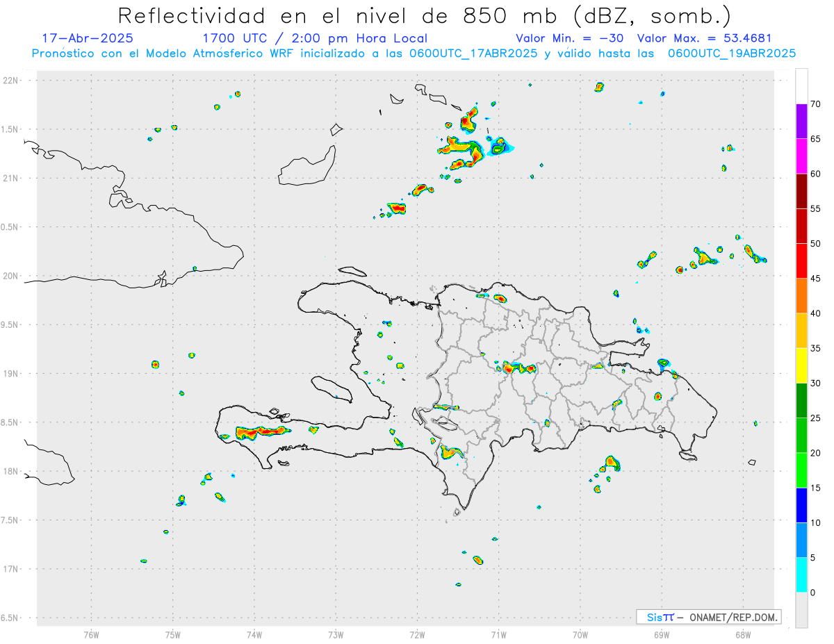
Task: Click the '45' label on the color scale
Action: 816,279
